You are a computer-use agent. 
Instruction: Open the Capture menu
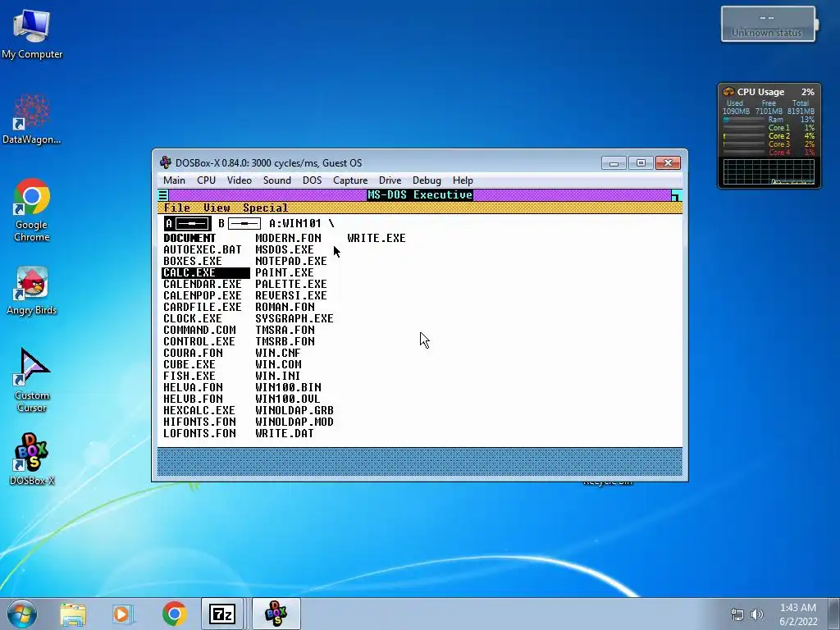pos(350,180)
